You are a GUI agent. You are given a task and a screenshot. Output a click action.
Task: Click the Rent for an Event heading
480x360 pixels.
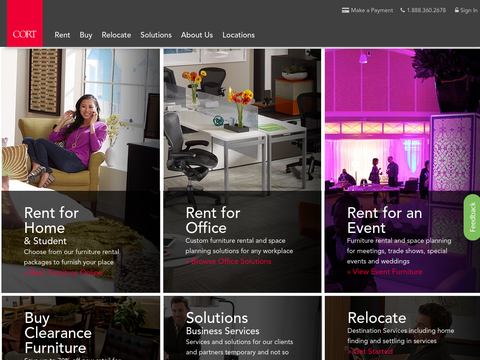point(385,220)
